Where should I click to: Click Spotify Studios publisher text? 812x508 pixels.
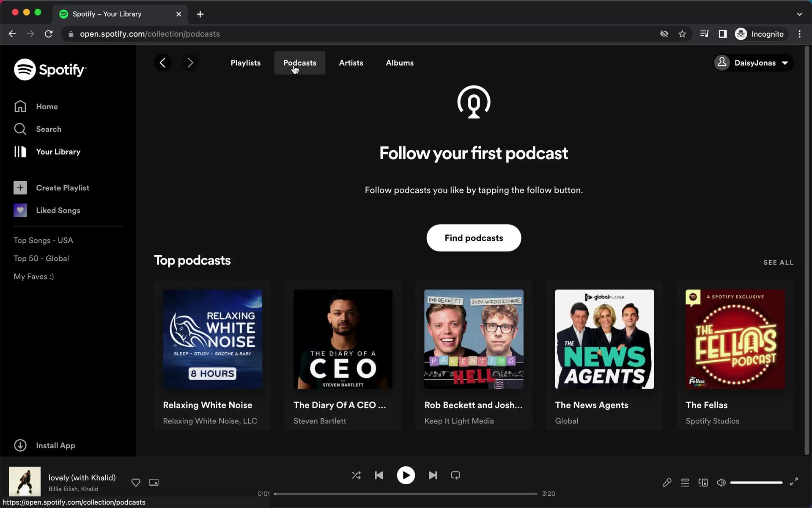(712, 421)
